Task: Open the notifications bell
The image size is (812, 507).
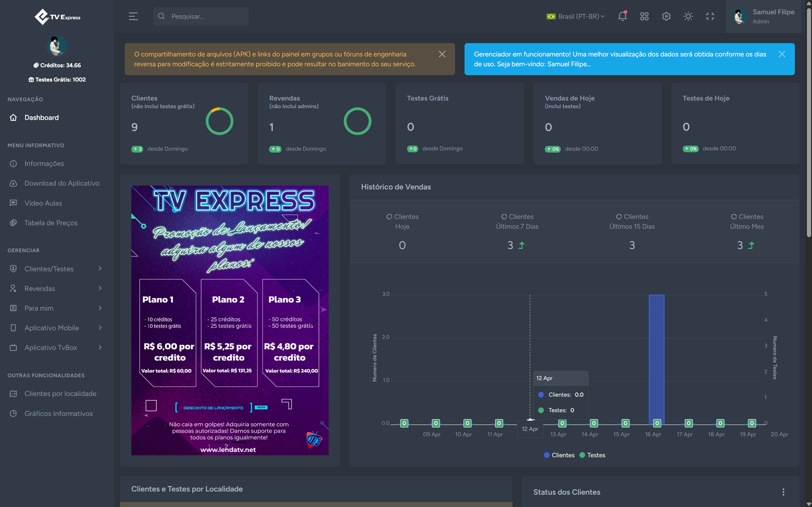Action: (622, 16)
